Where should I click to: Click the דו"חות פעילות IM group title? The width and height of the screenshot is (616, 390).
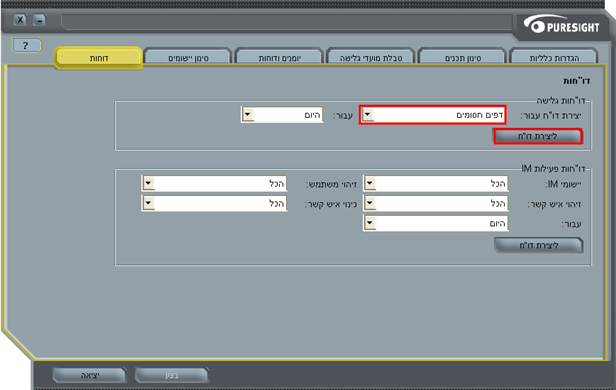click(553, 168)
